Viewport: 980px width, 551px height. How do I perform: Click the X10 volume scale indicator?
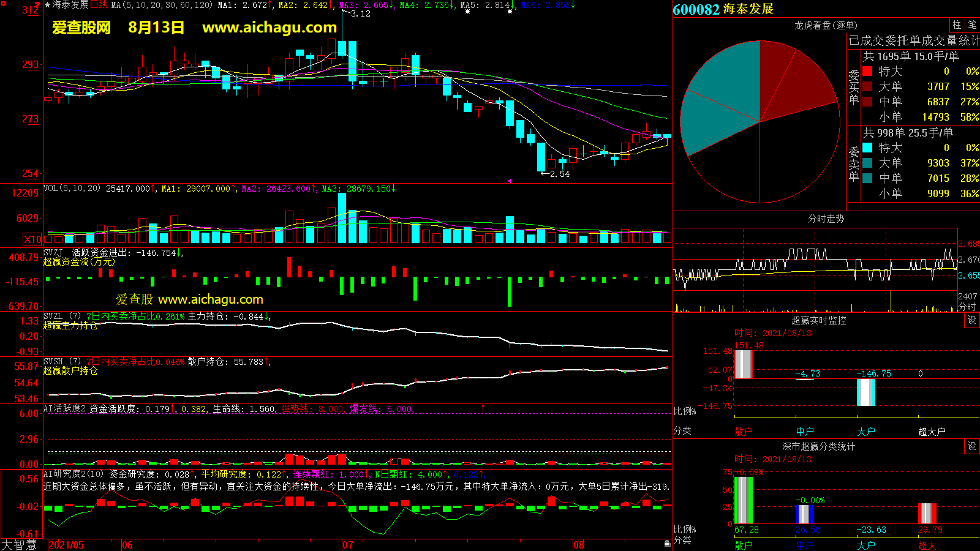pyautogui.click(x=32, y=239)
